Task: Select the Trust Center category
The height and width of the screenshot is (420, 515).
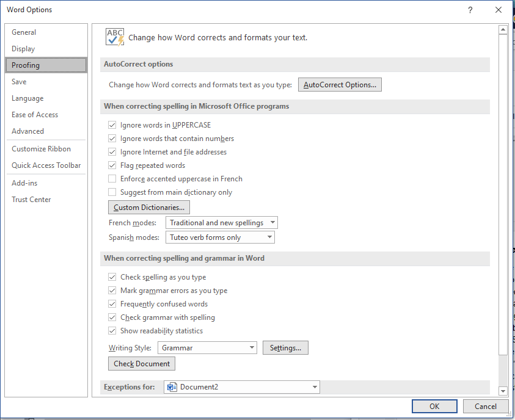Action: (31, 199)
